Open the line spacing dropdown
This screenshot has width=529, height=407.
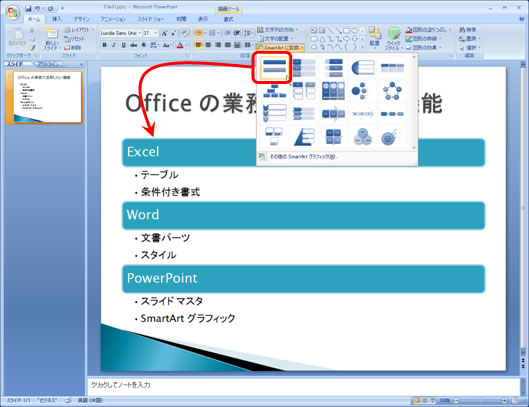click(x=249, y=33)
